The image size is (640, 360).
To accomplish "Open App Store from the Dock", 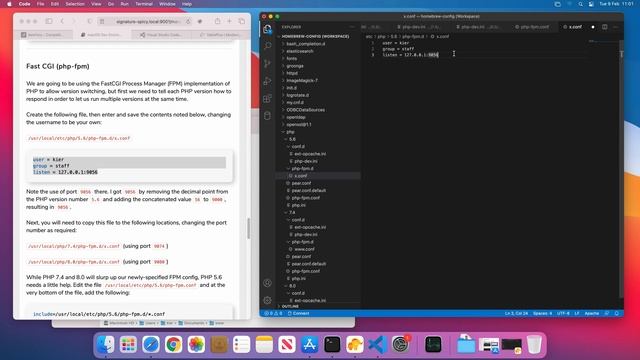I will pos(310,344).
